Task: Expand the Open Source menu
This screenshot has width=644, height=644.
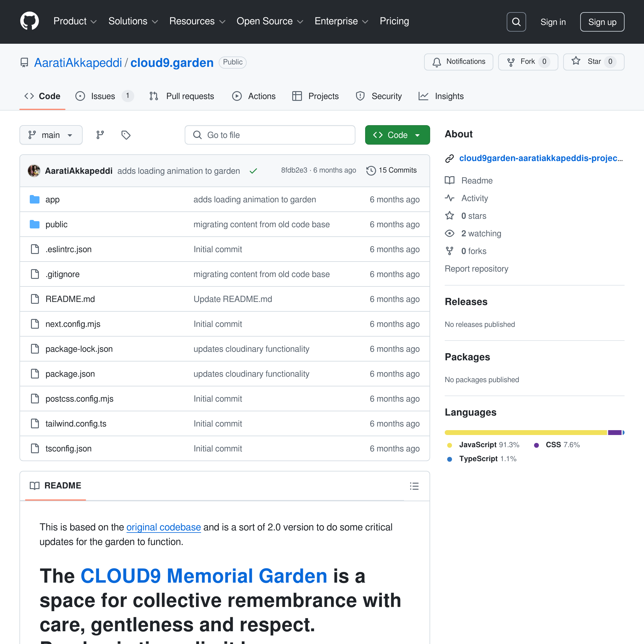Action: [x=270, y=21]
